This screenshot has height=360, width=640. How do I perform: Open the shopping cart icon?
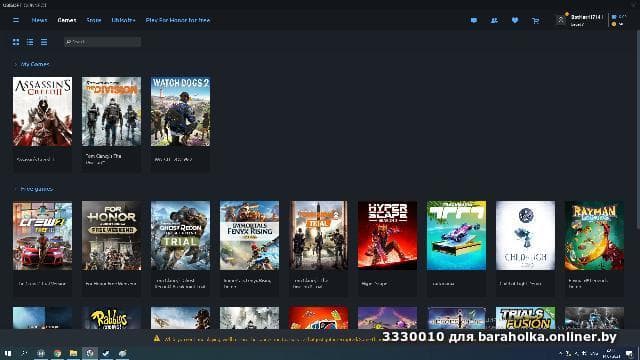tap(536, 20)
